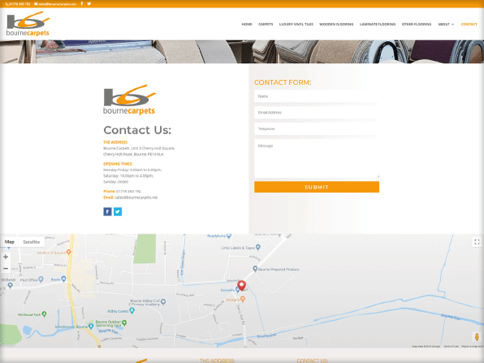Click the Bourne Carpets header logo

[28, 24]
